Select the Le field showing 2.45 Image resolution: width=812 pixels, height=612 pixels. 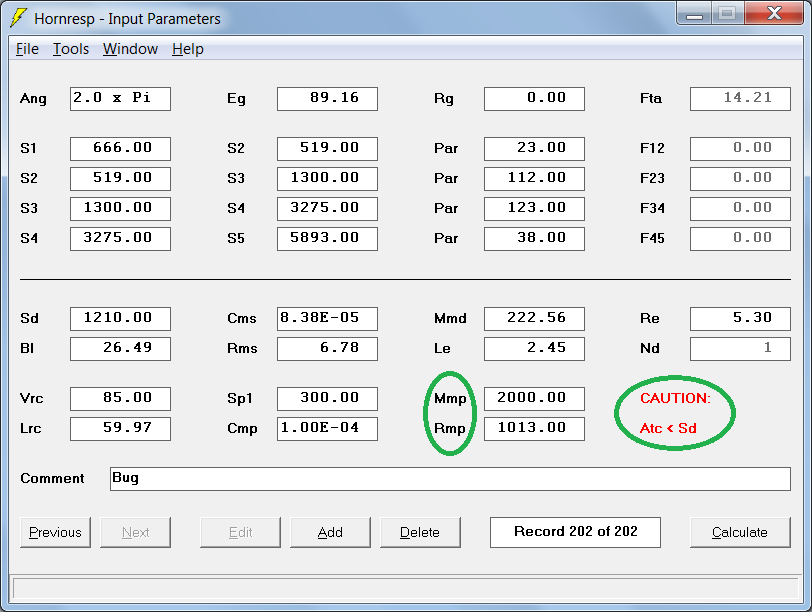point(534,349)
